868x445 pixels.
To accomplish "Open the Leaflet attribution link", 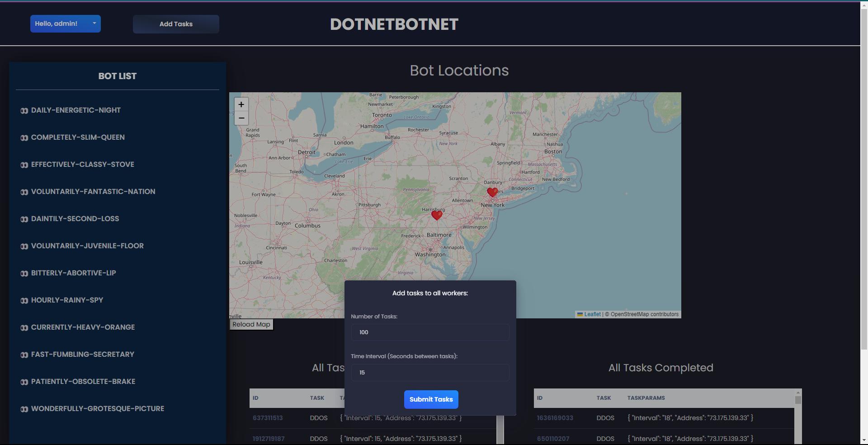I will click(592, 314).
